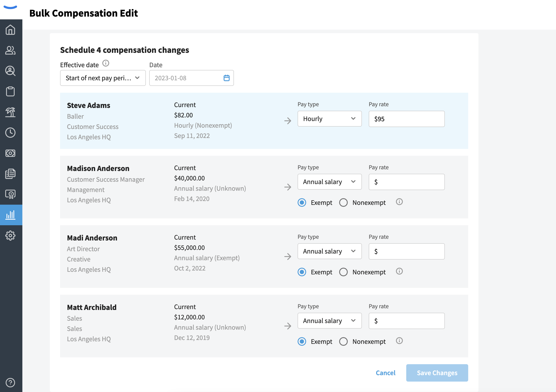Select Nonexempt for Matt Archibald
The width and height of the screenshot is (556, 392).
point(343,342)
